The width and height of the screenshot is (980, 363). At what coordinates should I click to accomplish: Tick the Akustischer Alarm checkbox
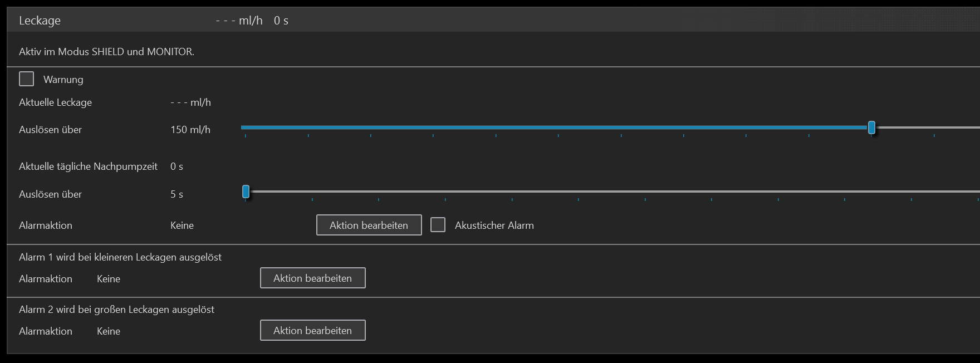click(x=438, y=225)
